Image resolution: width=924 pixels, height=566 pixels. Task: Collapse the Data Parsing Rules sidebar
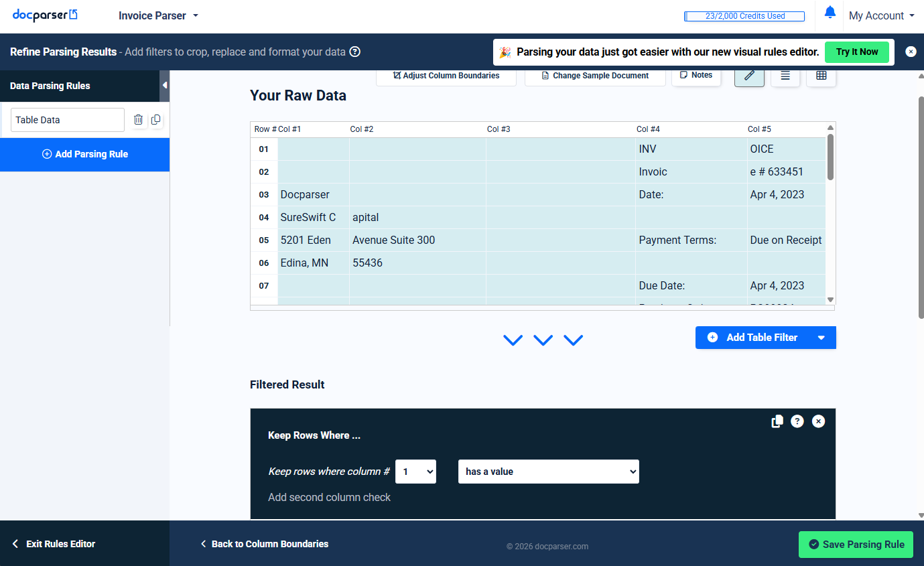click(x=165, y=86)
